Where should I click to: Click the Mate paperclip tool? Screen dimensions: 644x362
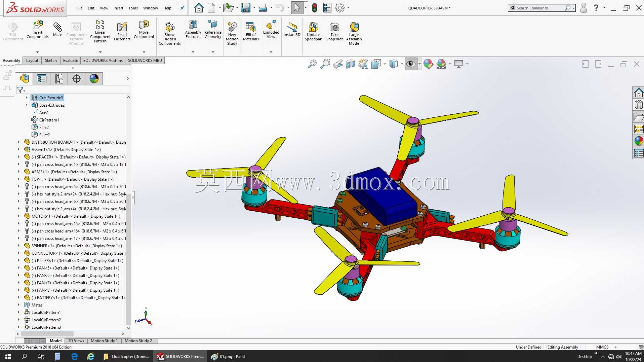pyautogui.click(x=57, y=29)
